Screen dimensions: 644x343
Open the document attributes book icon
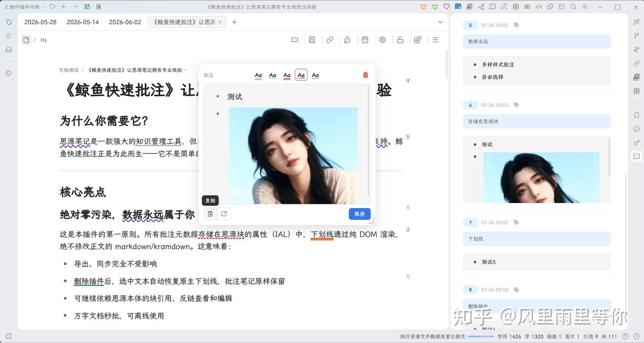(x=312, y=40)
